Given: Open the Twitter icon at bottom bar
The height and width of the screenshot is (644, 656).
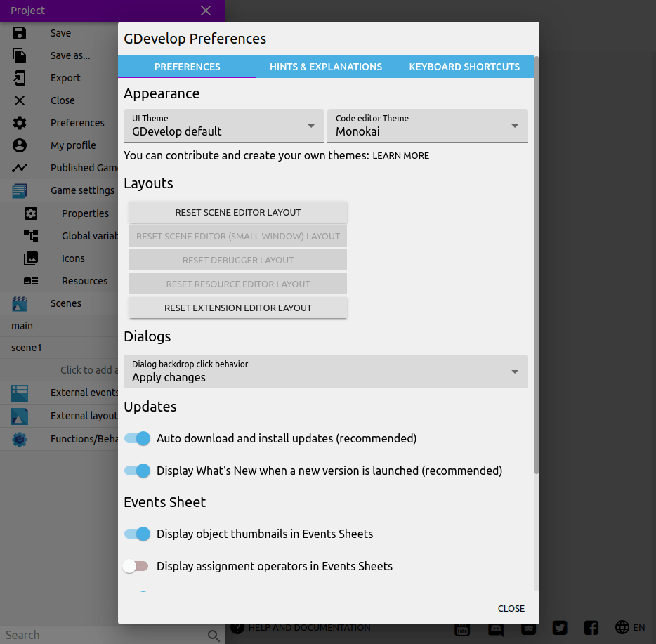Looking at the screenshot, I should [559, 628].
